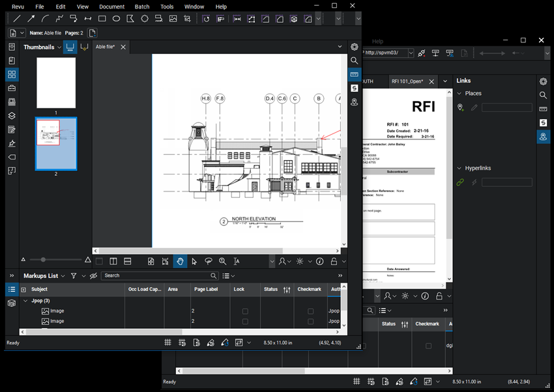Select the page 1 thumbnail
Image resolution: width=554 pixels, height=392 pixels.
pos(56,83)
